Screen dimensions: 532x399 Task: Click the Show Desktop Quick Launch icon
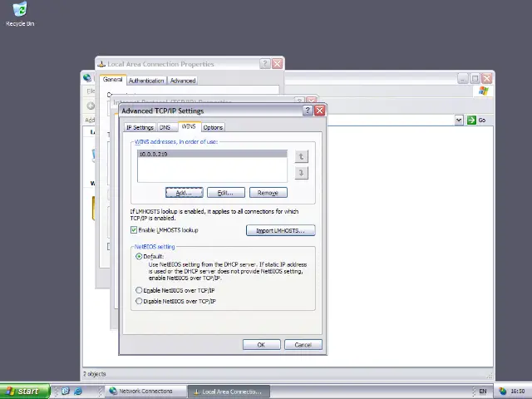click(x=66, y=391)
